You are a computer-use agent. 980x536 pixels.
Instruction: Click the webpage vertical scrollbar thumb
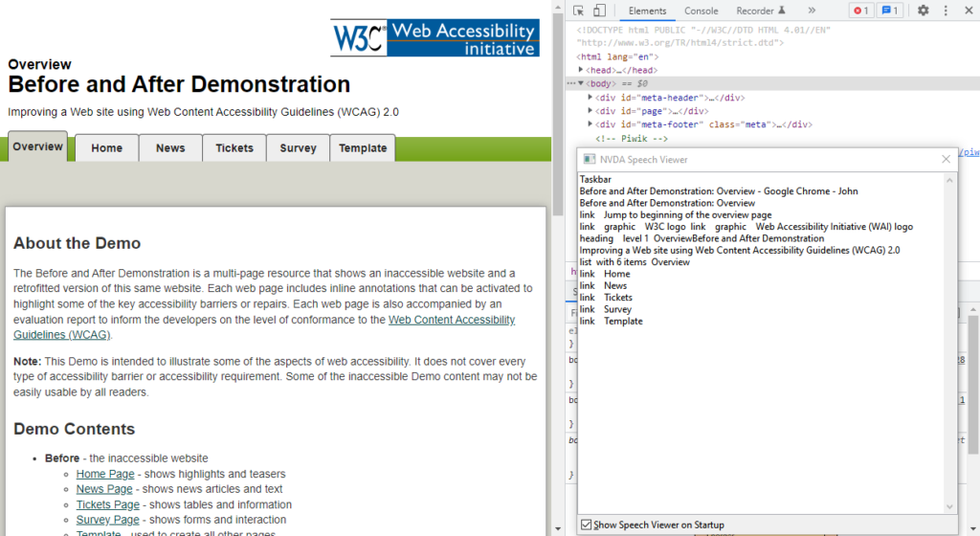pos(558,112)
